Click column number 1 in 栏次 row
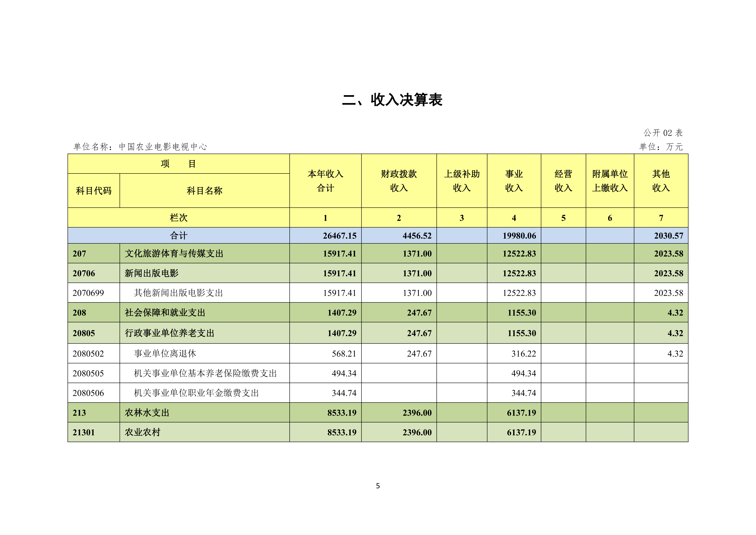 coord(325,218)
